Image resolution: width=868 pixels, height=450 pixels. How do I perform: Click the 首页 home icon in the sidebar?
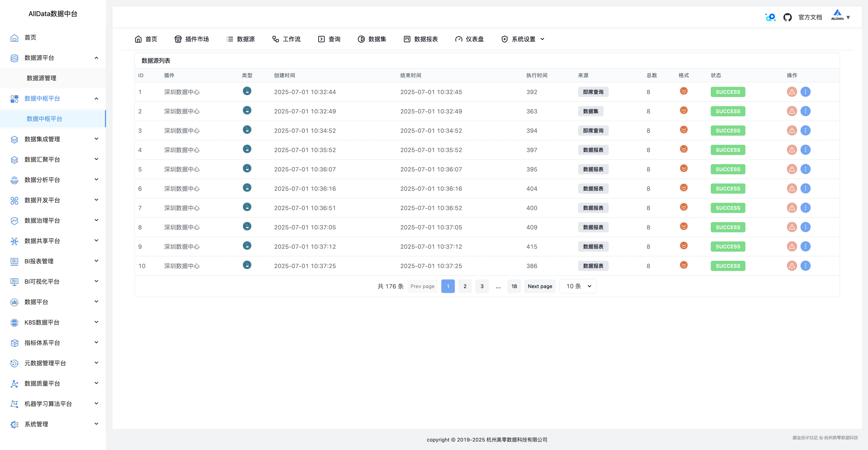(x=14, y=38)
